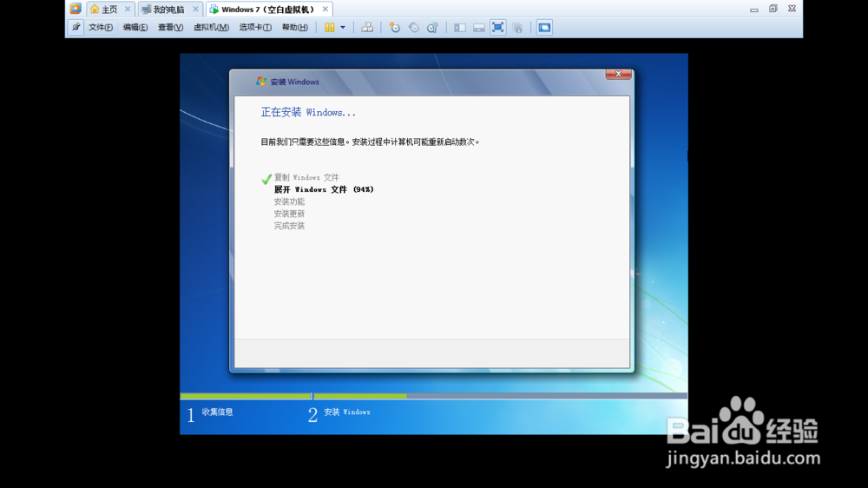Toggle the library sidebar view icon
868x488 pixels.
[x=459, y=27]
